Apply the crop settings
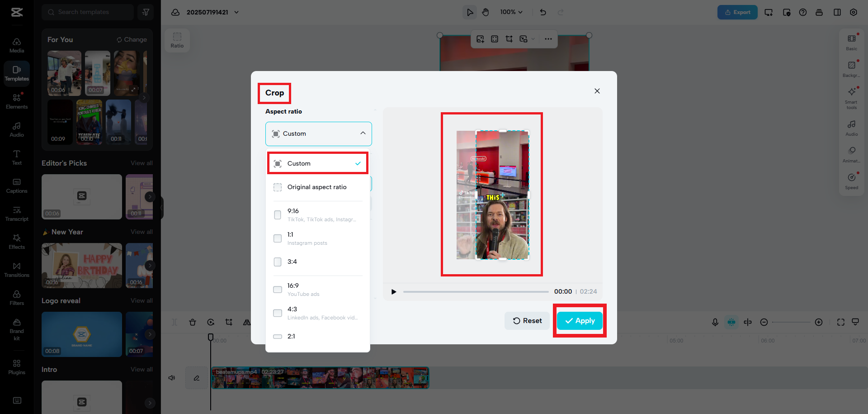 pos(580,321)
